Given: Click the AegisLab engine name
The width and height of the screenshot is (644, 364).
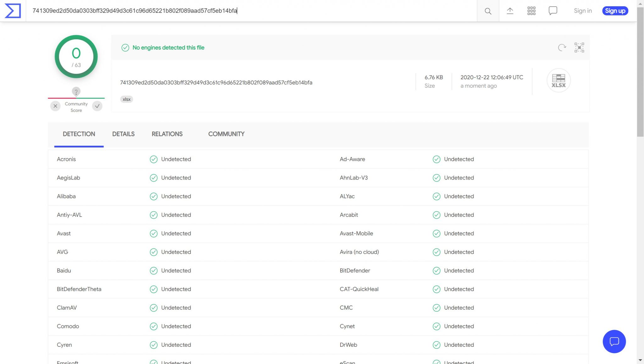Looking at the screenshot, I should point(68,178).
